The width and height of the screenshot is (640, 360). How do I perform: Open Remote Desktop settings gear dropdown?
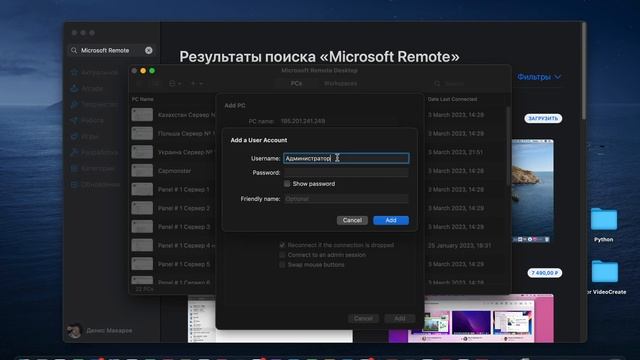[x=175, y=84]
